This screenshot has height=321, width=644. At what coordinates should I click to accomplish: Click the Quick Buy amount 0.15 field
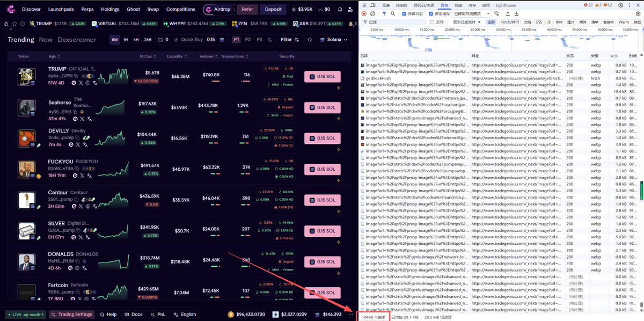pyautogui.click(x=211, y=40)
